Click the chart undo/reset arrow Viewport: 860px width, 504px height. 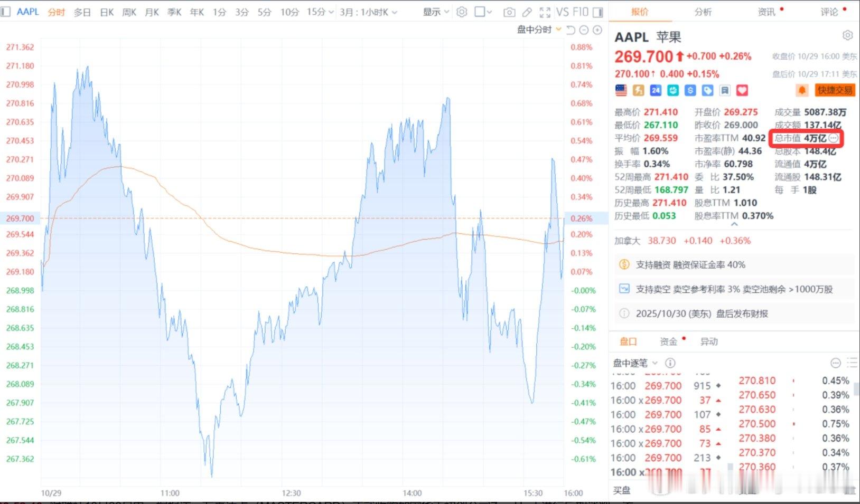(x=571, y=30)
